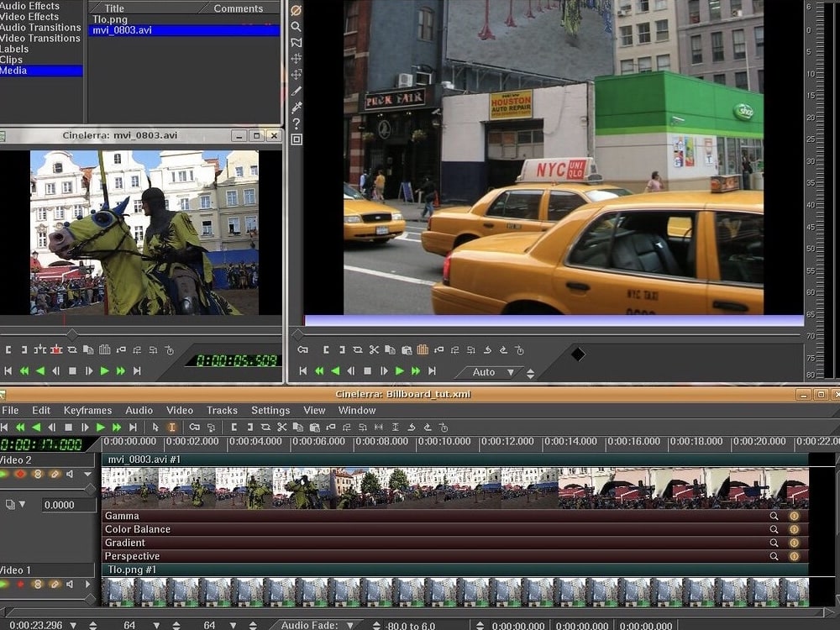Toggle Color Balance effect on/off button

794,529
